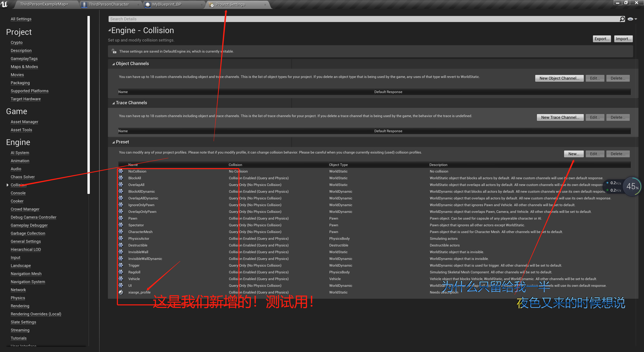Click the Unreal Engine logo icon

(5, 4)
